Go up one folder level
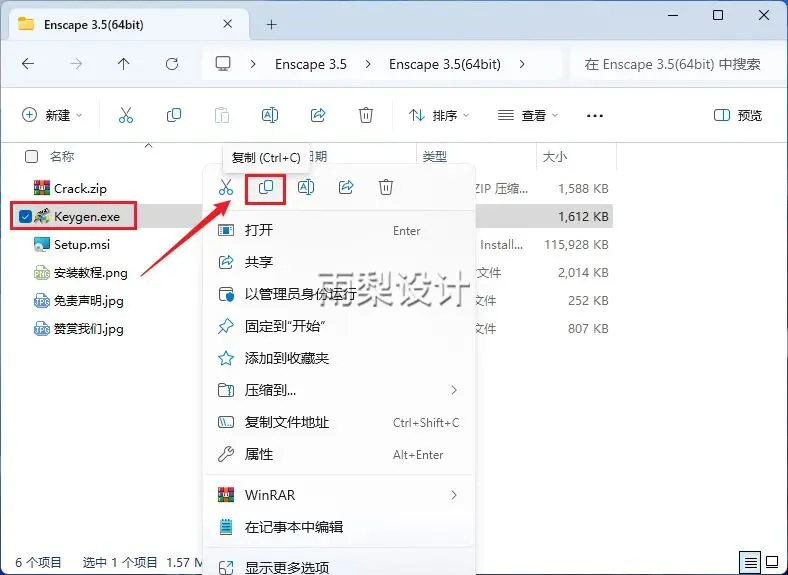 pos(124,64)
